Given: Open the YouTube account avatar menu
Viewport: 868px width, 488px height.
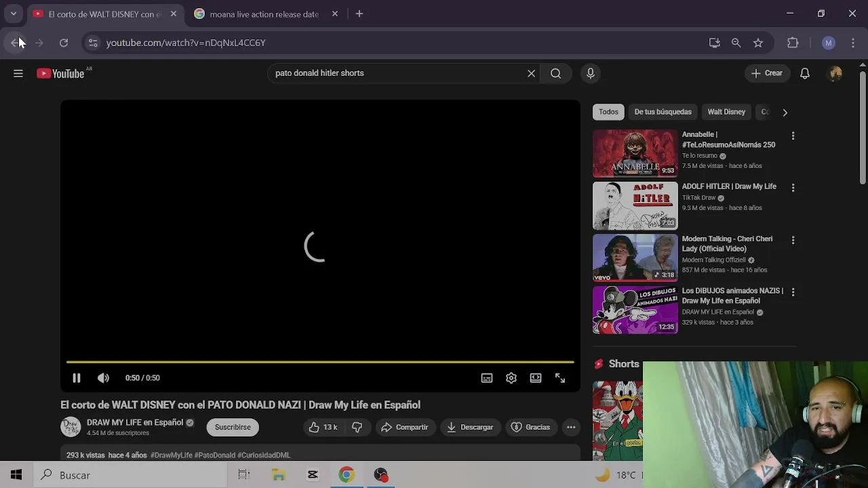Looking at the screenshot, I should click(x=835, y=73).
